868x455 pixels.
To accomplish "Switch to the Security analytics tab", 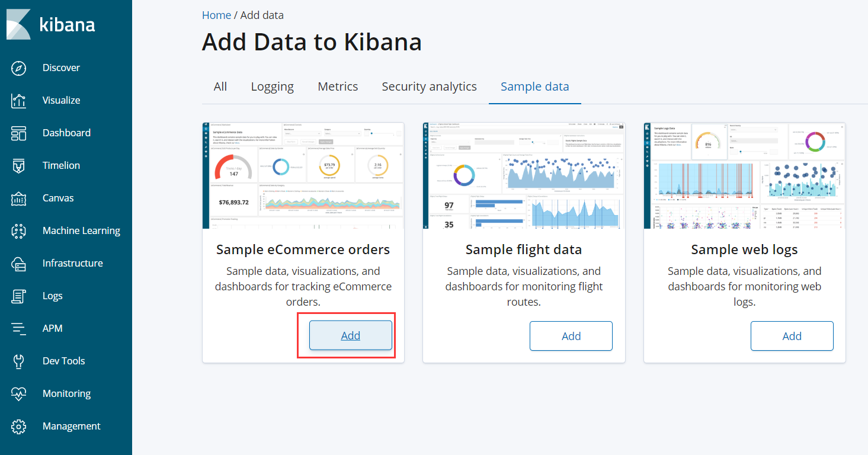I will (429, 86).
